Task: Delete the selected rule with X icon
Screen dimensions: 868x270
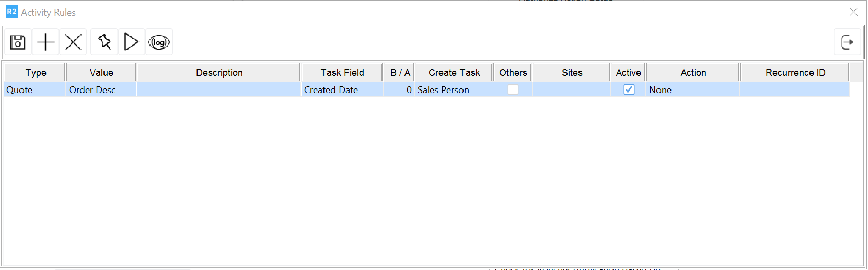Action: (x=73, y=42)
